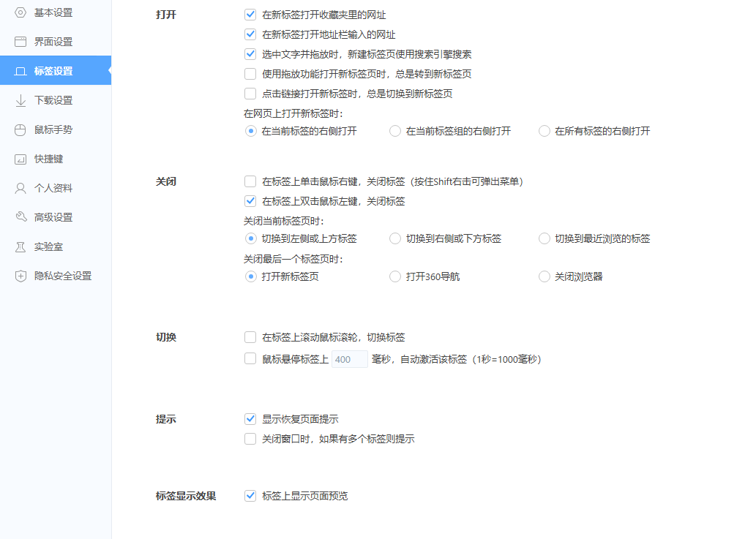Click the 个人资料 person icon
Screen dimensions: 756x539
point(20,189)
